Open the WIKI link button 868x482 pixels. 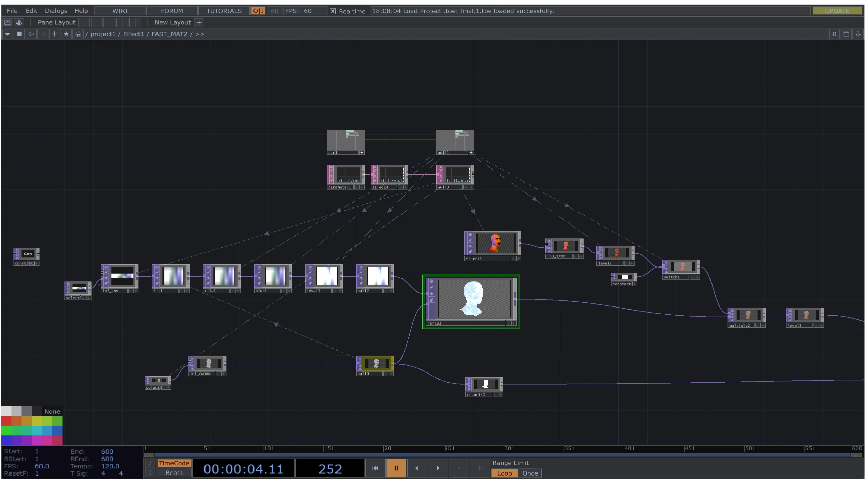(x=120, y=11)
